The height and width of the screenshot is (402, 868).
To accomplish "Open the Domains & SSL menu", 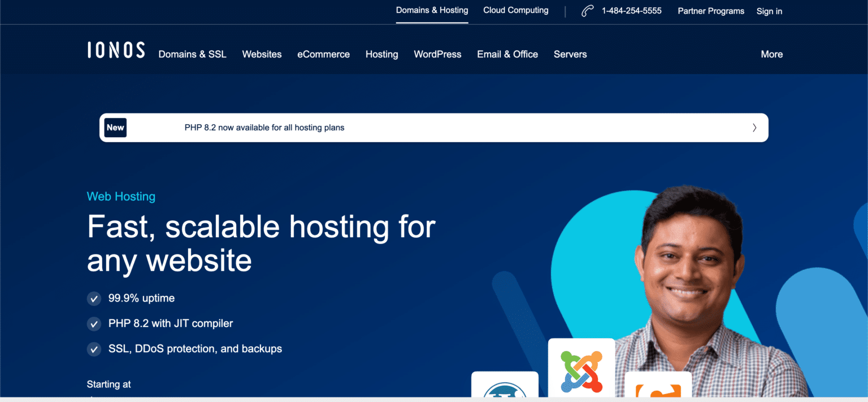I will pyautogui.click(x=192, y=54).
